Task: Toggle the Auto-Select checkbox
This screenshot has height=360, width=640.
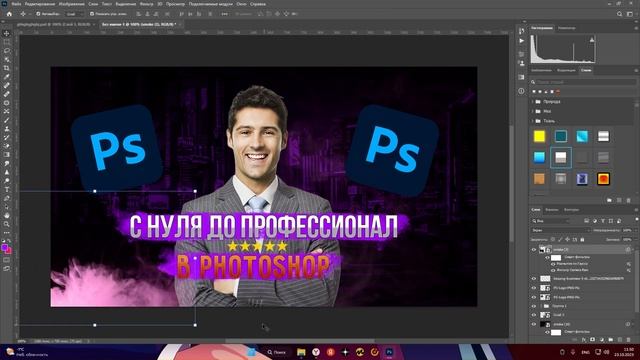Action: [x=38, y=14]
